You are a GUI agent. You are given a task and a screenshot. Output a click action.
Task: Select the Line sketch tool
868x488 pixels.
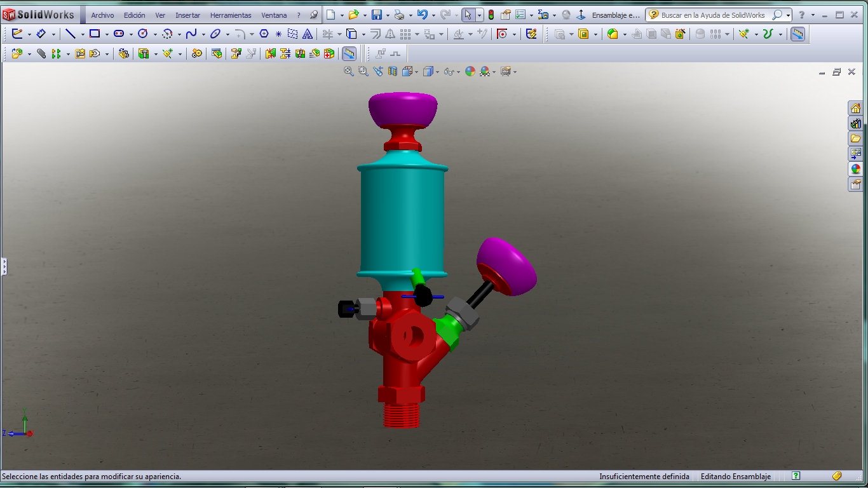(x=71, y=34)
